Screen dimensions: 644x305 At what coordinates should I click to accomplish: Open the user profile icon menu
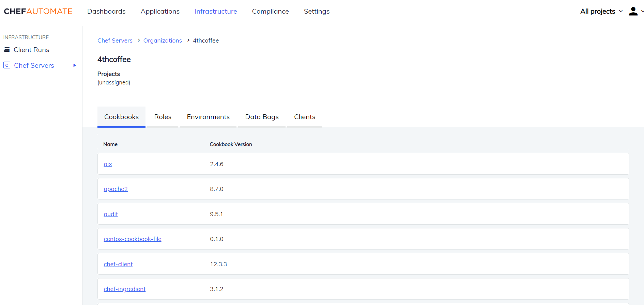[633, 11]
